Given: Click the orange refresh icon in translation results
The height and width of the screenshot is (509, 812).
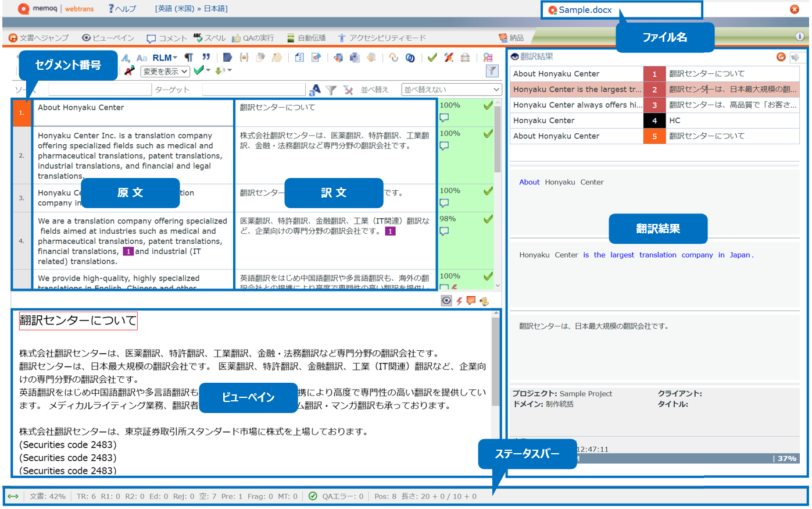Looking at the screenshot, I should [781, 57].
